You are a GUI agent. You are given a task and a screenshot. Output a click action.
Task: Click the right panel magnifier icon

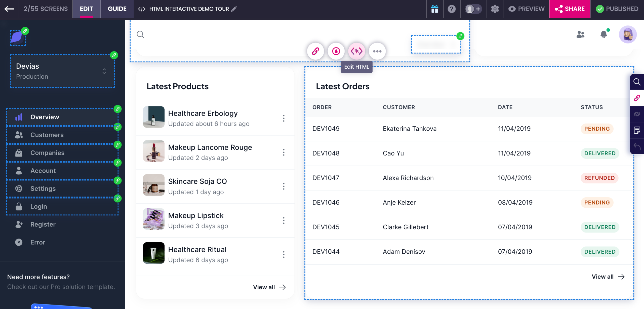tap(637, 82)
